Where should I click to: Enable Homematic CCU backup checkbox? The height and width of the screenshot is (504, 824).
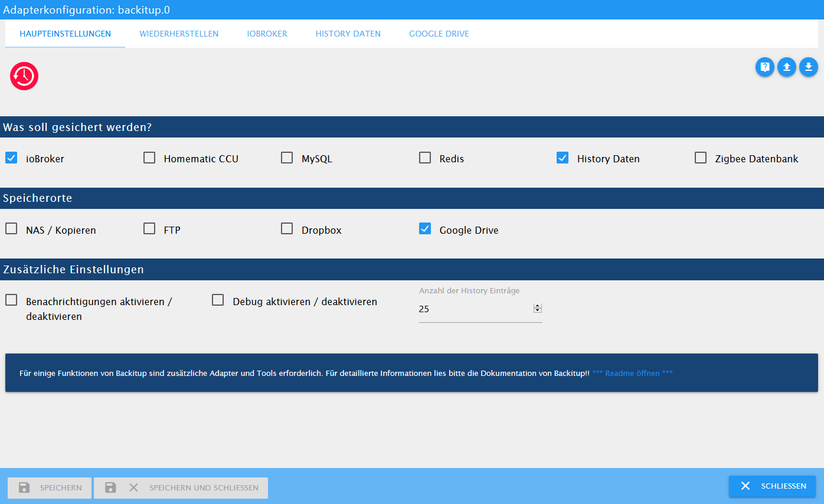pos(149,158)
